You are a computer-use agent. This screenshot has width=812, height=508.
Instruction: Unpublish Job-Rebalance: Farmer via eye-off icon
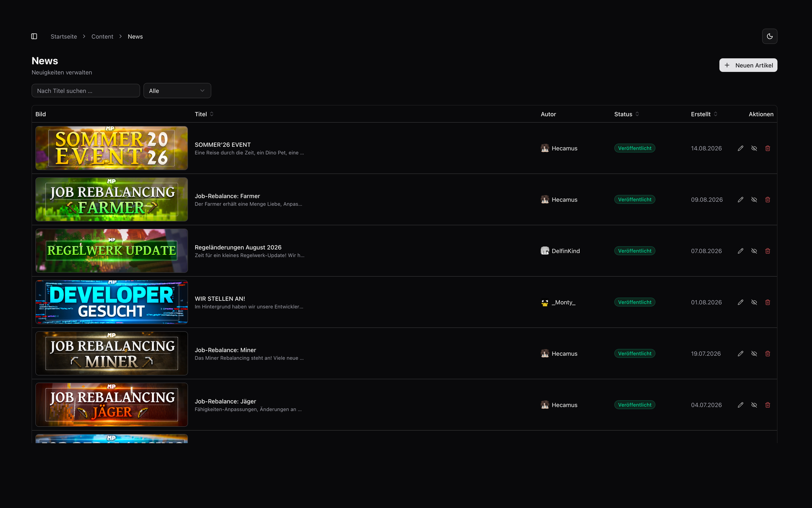click(x=754, y=200)
